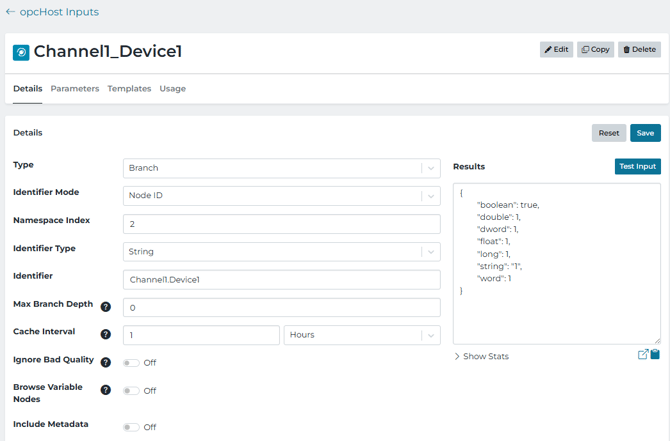Open results in new window icon
This screenshot has height=441, width=670.
643,355
